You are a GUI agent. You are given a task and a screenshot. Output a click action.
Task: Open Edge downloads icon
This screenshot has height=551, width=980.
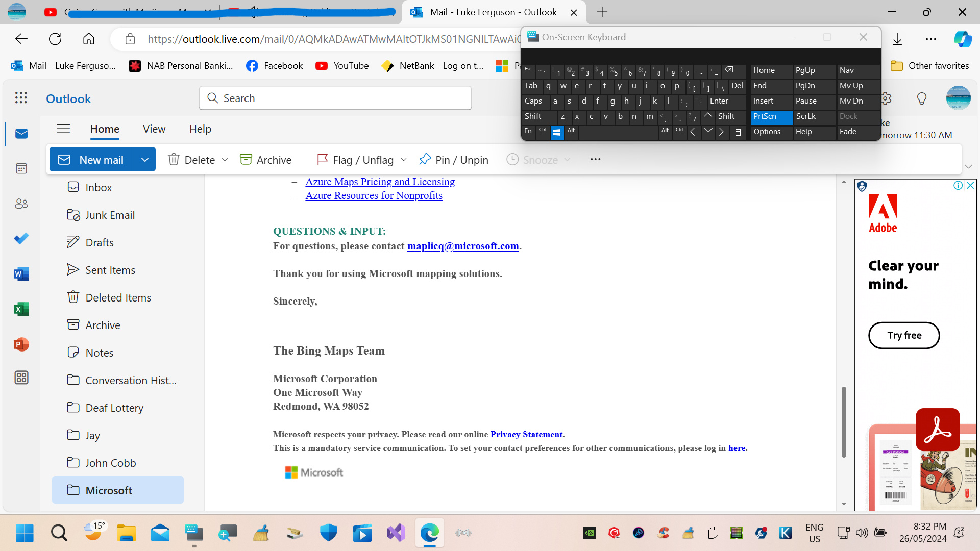(897, 39)
